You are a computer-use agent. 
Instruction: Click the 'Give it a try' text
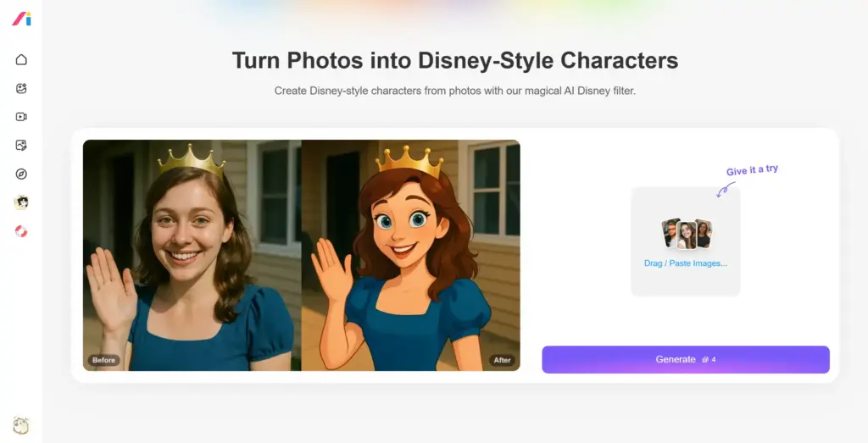(x=752, y=170)
